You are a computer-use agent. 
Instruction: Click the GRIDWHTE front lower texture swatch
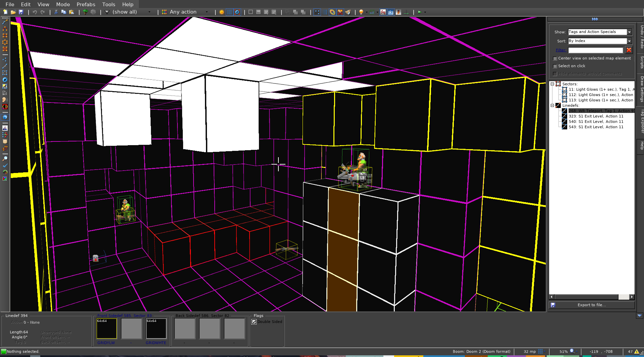pos(156,329)
